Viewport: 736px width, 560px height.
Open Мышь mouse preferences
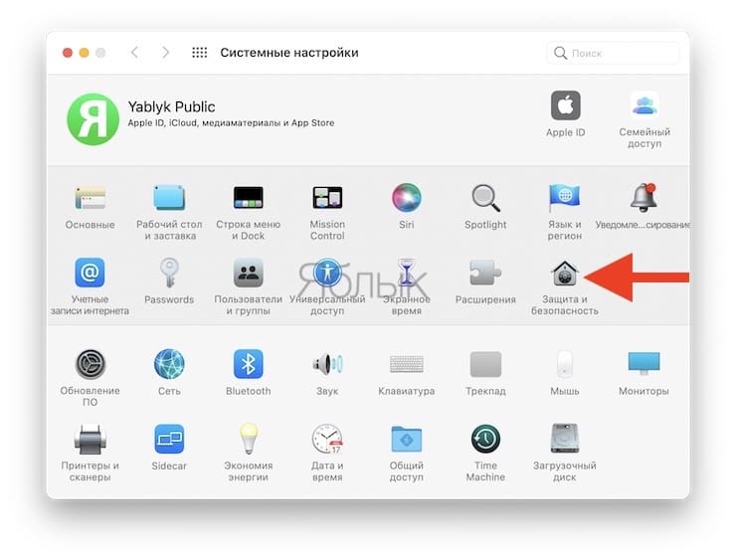click(565, 364)
